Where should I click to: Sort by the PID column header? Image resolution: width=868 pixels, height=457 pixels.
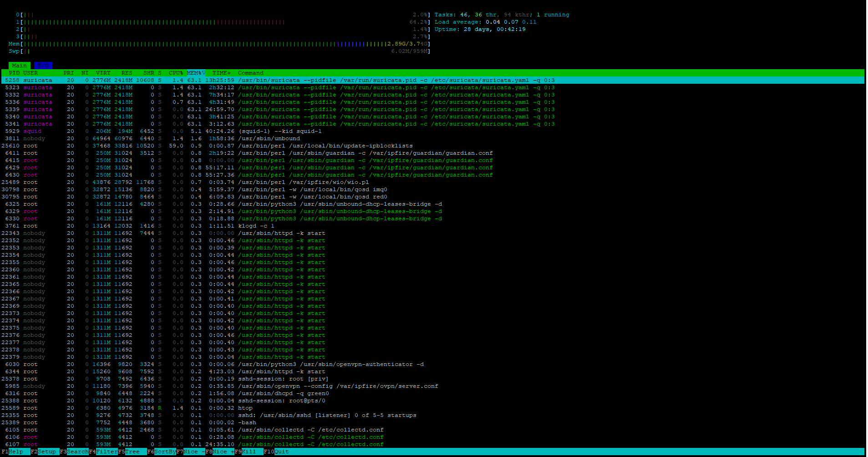pyautogui.click(x=14, y=73)
